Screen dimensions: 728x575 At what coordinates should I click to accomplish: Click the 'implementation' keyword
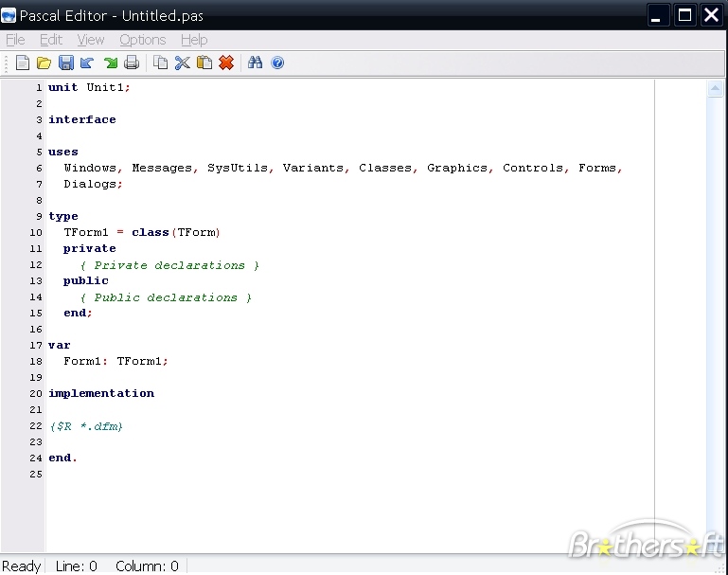click(x=101, y=393)
